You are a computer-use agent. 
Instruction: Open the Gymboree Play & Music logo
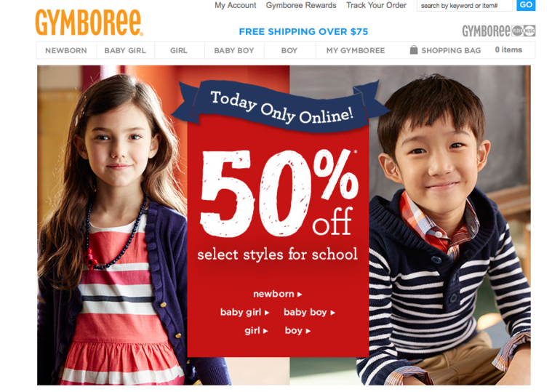click(499, 31)
